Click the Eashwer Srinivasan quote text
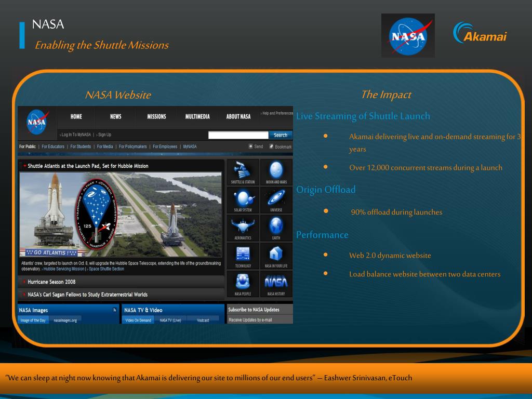532x399 pixels. pos(209,378)
